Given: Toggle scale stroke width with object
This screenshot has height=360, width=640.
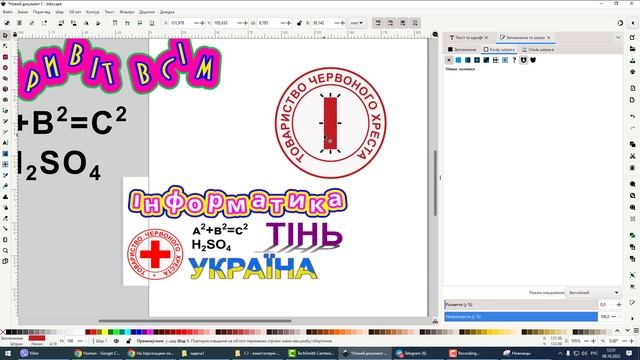Looking at the screenshot, I should [x=378, y=23].
